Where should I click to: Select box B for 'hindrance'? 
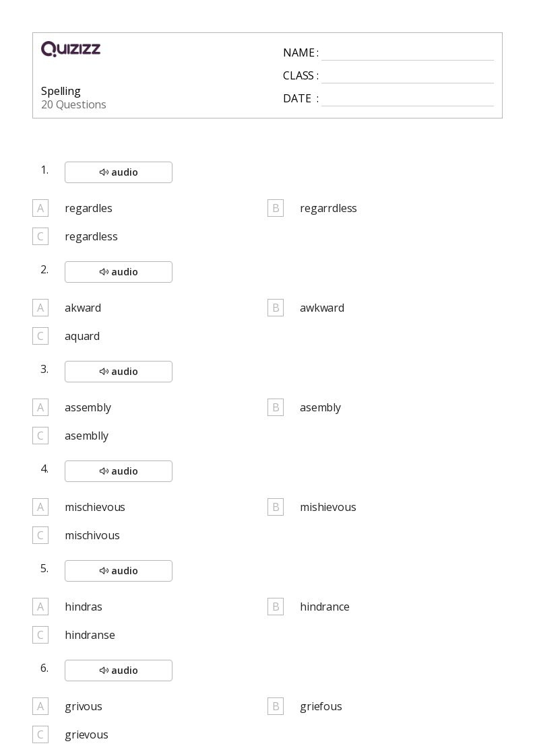[x=276, y=607]
